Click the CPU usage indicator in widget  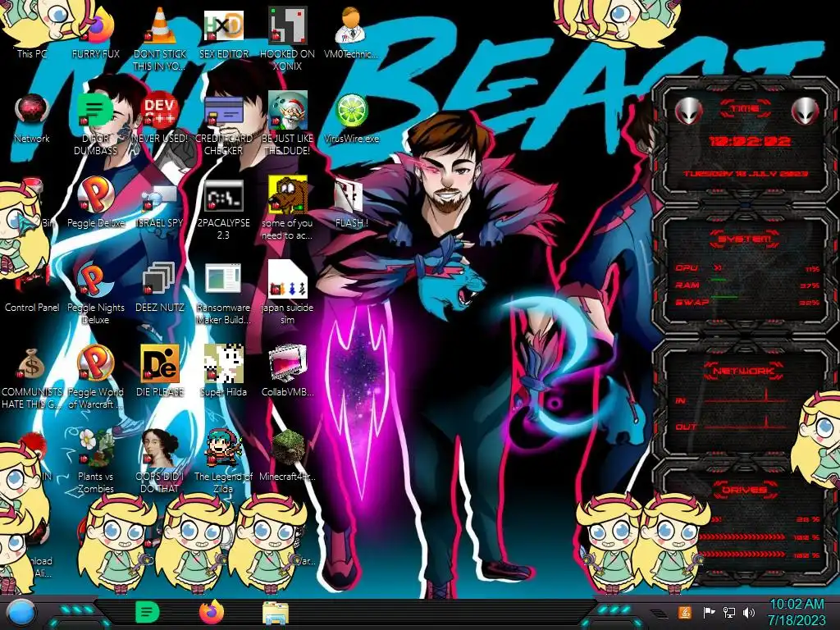pyautogui.click(x=718, y=267)
